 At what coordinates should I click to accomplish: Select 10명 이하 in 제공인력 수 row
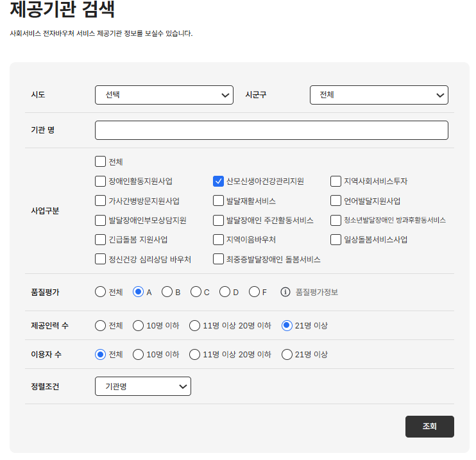(x=138, y=325)
